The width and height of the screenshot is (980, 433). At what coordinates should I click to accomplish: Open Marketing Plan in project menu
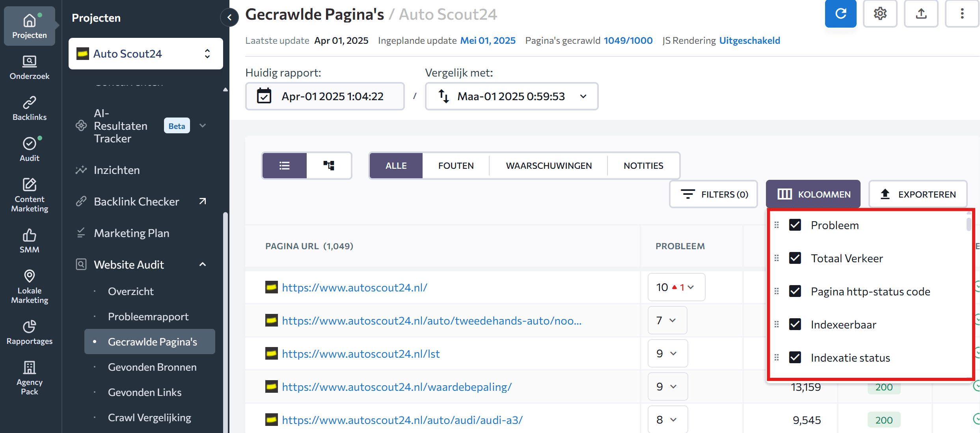coord(131,233)
